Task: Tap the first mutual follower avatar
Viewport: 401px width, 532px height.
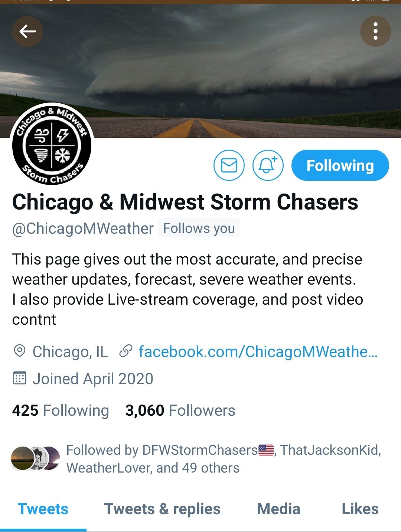Action: point(22,458)
